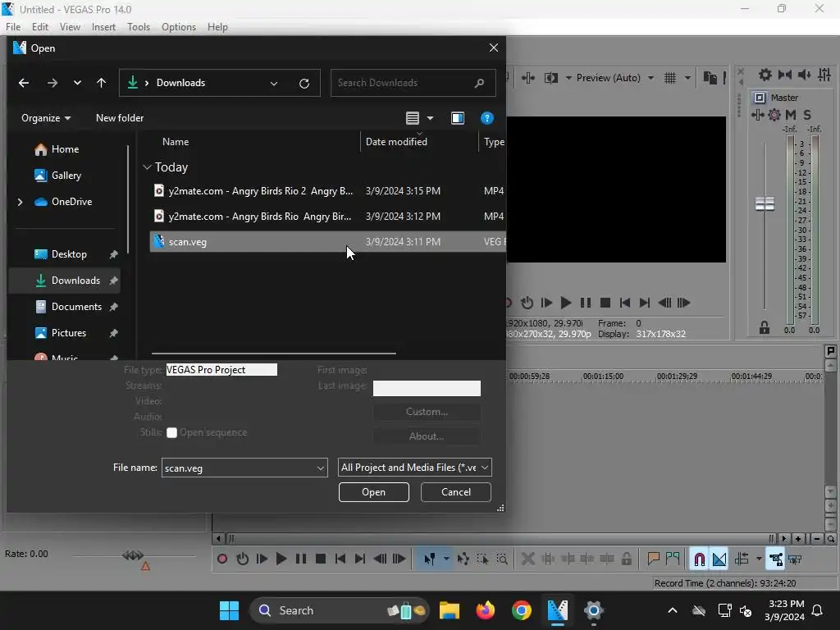Open the Insert menu

coord(103,27)
